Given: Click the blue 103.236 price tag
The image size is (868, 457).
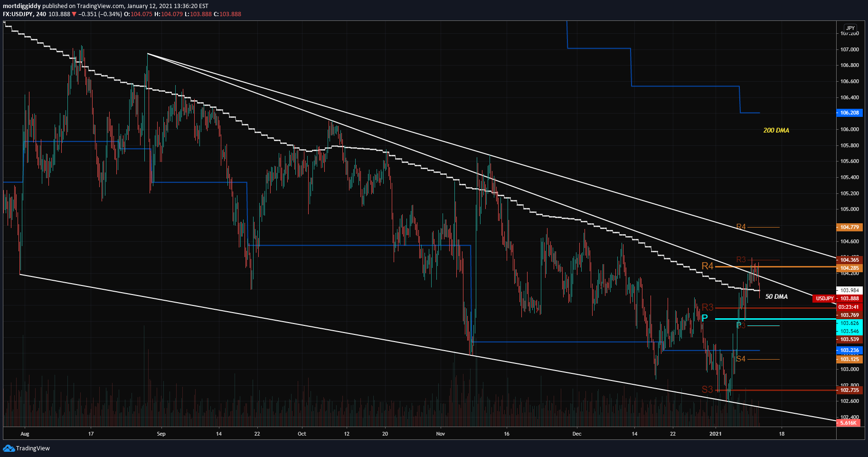Looking at the screenshot, I should click(849, 350).
